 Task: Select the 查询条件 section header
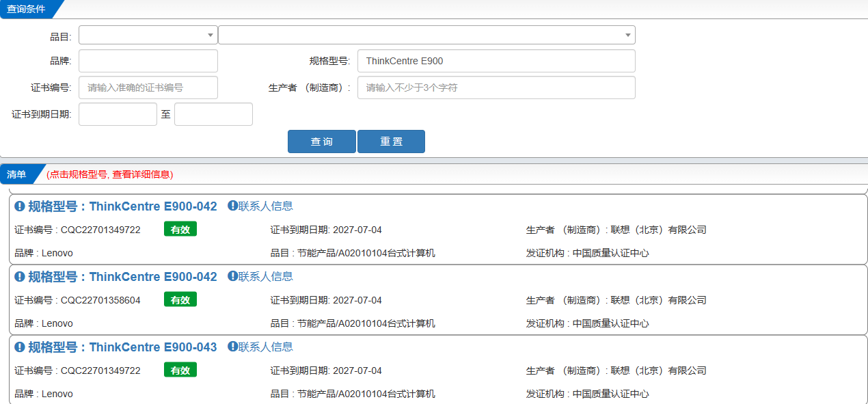pos(26,9)
